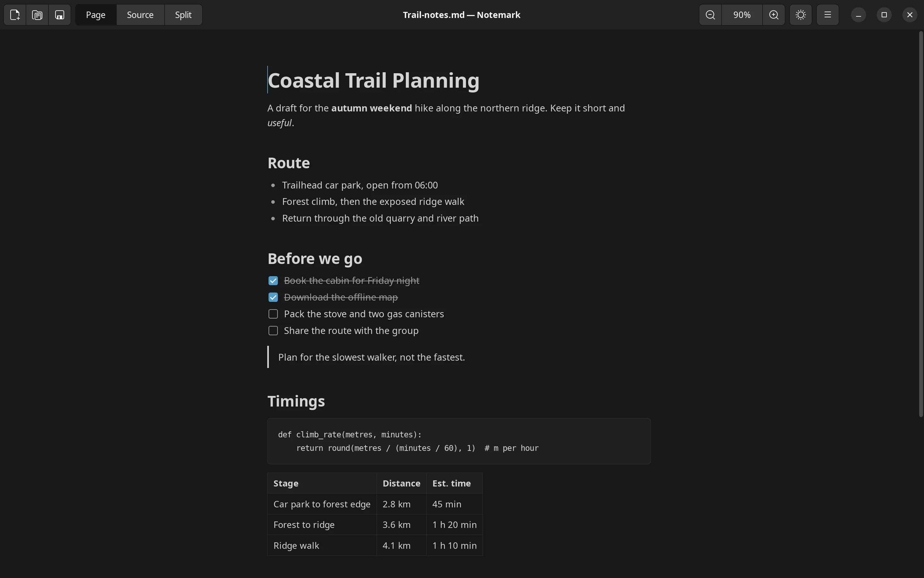
Task: Zoom out with the magnifier minus icon
Action: pos(710,15)
